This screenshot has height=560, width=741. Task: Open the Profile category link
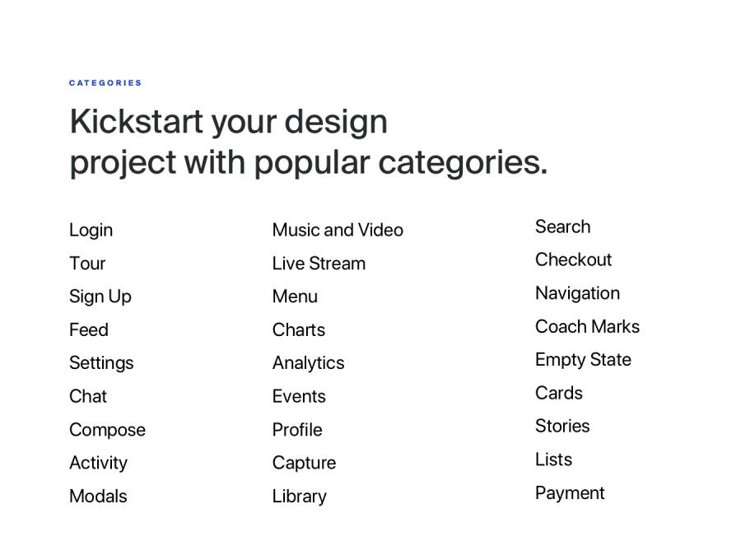[297, 430]
